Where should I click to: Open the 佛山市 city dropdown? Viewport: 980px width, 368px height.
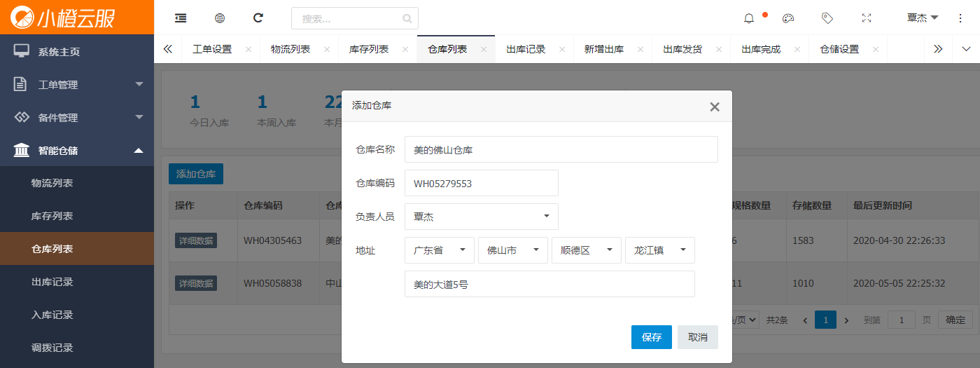tap(513, 250)
